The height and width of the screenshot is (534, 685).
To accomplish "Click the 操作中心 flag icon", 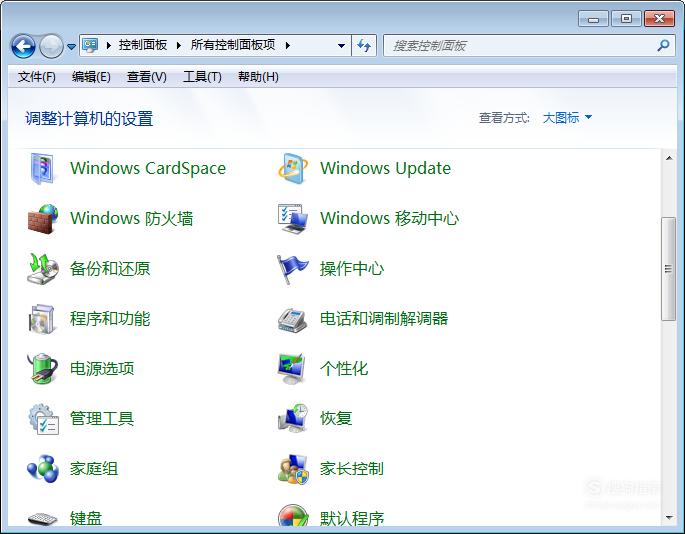I will click(292, 269).
